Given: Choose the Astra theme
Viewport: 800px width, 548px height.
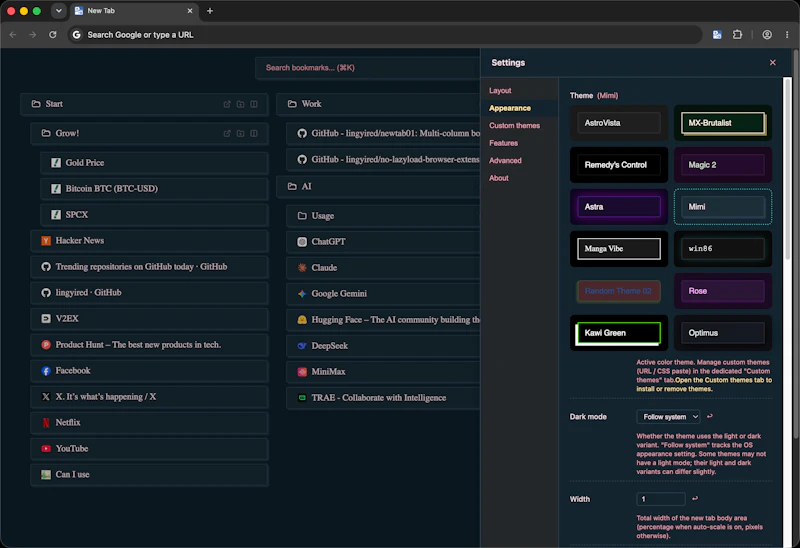Looking at the screenshot, I should click(x=619, y=207).
